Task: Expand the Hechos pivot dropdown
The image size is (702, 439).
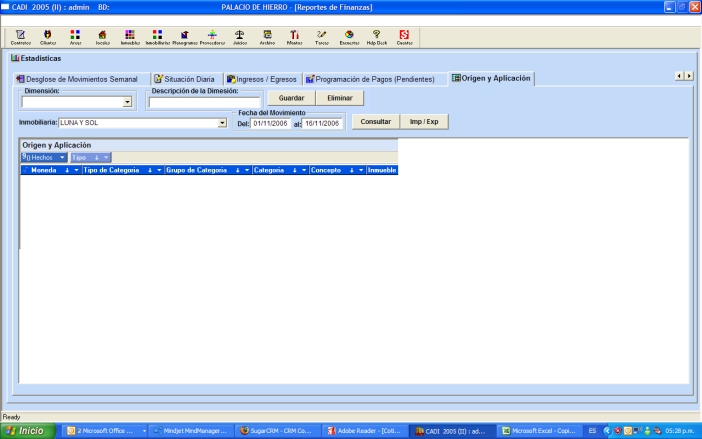Action: 62,158
